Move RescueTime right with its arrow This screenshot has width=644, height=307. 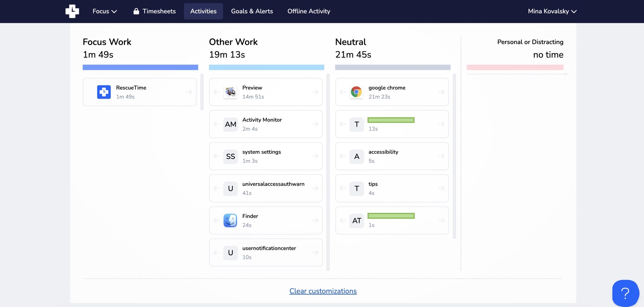point(189,92)
